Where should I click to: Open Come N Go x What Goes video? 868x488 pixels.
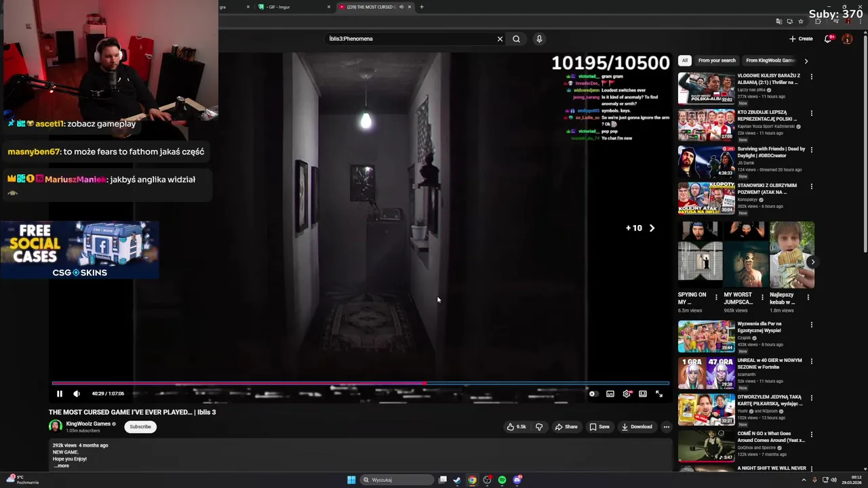tap(706, 446)
